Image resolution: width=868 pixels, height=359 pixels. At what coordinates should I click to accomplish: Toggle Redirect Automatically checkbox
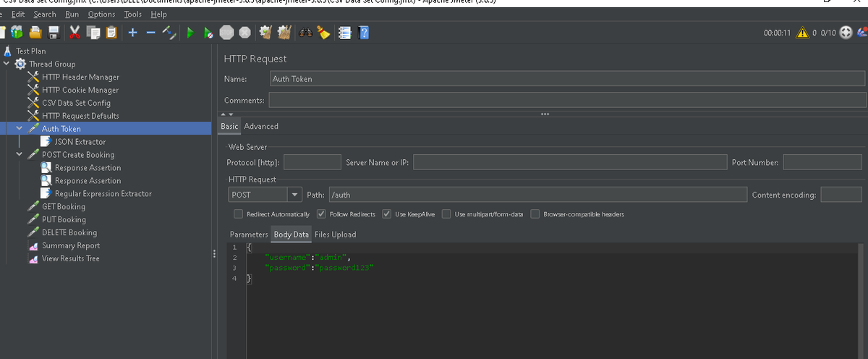pyautogui.click(x=238, y=214)
